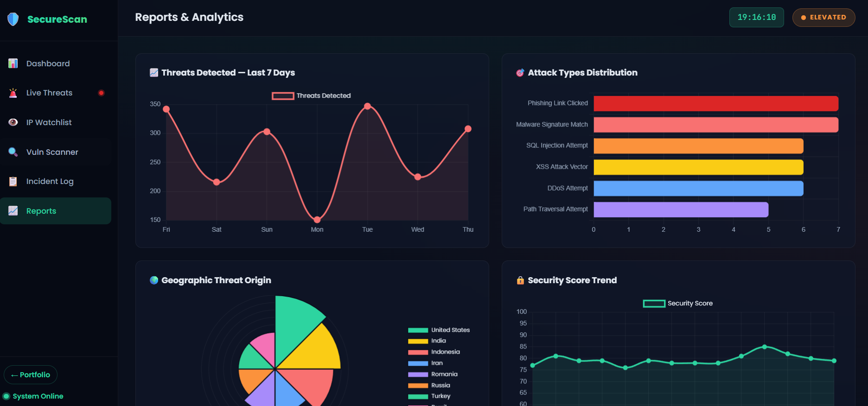The image size is (868, 406).
Task: Toggle the Security Score legend item
Action: click(x=678, y=304)
